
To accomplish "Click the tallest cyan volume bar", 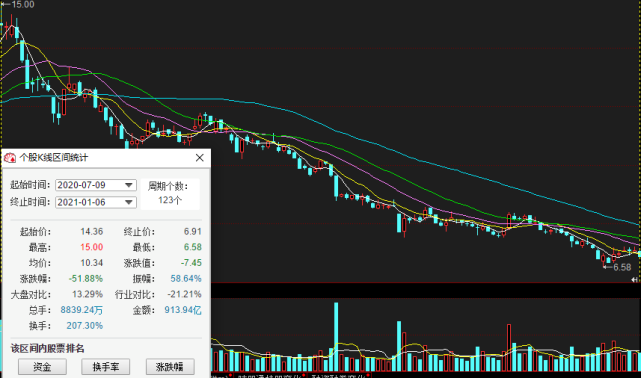I will (x=336, y=337).
